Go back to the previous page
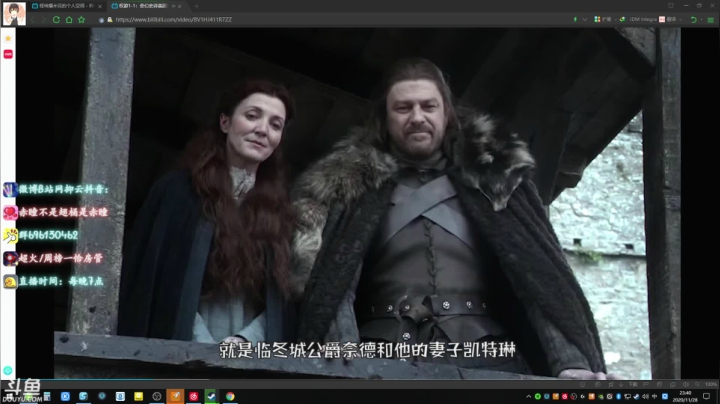Screen dimensions: 720x404 point(32,20)
